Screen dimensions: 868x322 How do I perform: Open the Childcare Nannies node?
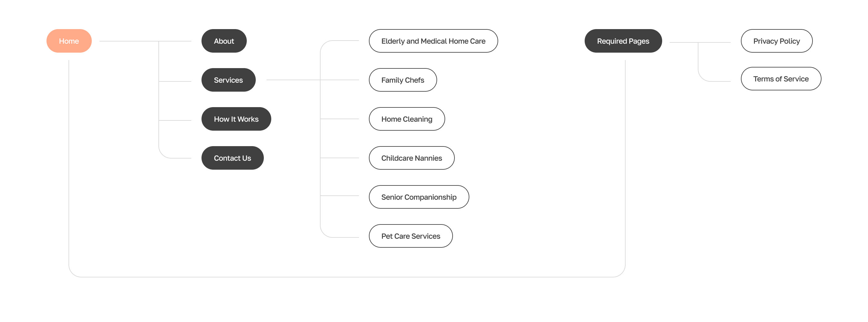411,158
